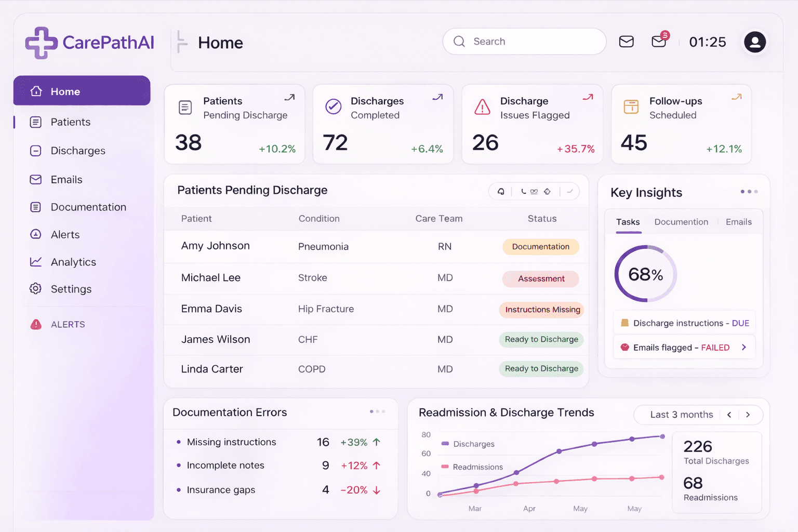798x532 pixels.
Task: Click the voicemail icon above the Status column
Action: click(534, 191)
